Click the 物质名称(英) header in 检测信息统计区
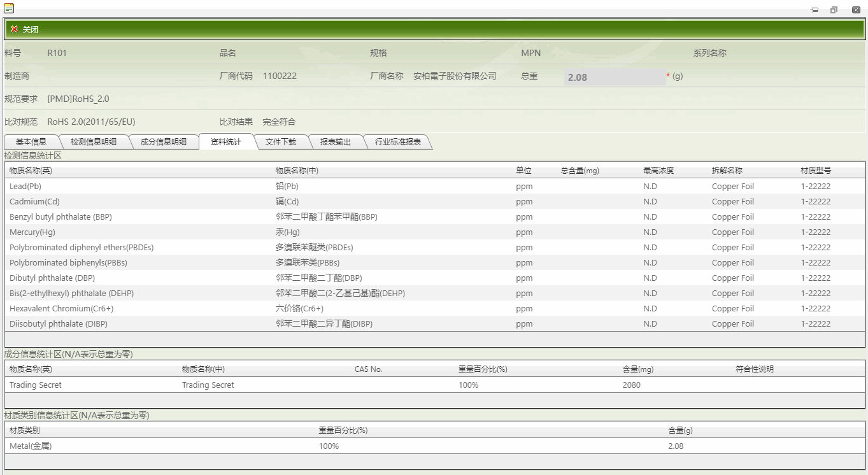Image resolution: width=868 pixels, height=475 pixels. click(x=31, y=171)
